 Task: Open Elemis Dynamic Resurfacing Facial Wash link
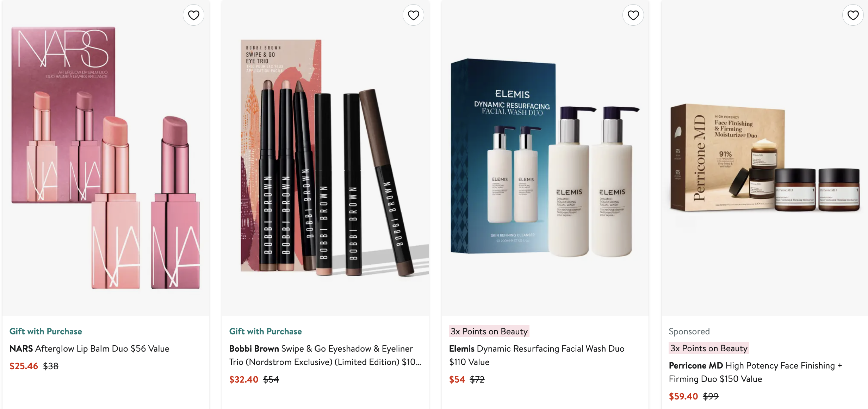(537, 355)
